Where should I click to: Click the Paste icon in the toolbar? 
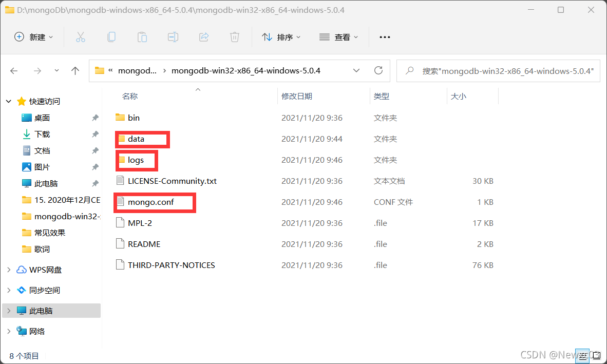[142, 36]
